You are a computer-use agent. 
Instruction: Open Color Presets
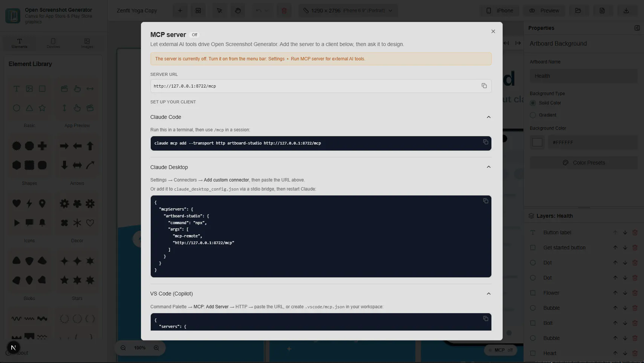tap(583, 163)
